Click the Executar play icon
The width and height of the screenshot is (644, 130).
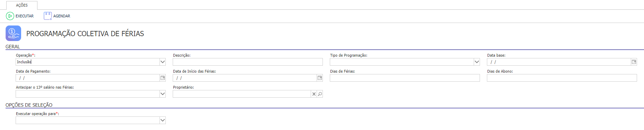pyautogui.click(x=10, y=16)
